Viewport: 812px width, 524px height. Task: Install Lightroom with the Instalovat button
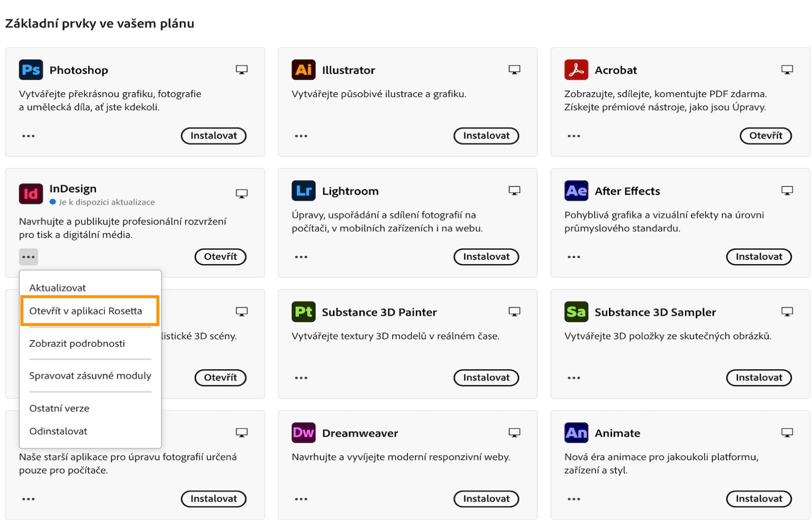coord(486,257)
